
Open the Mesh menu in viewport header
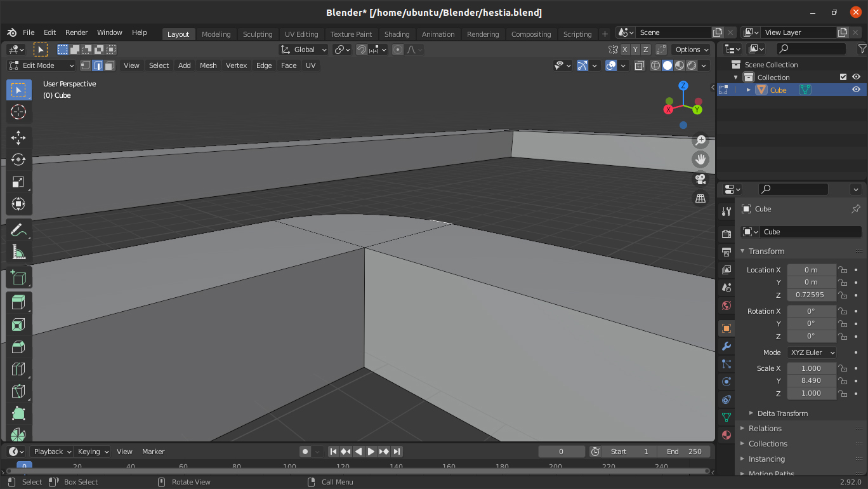(208, 65)
